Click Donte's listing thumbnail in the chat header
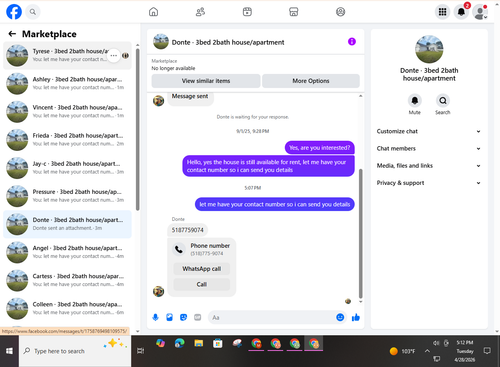 tap(161, 42)
